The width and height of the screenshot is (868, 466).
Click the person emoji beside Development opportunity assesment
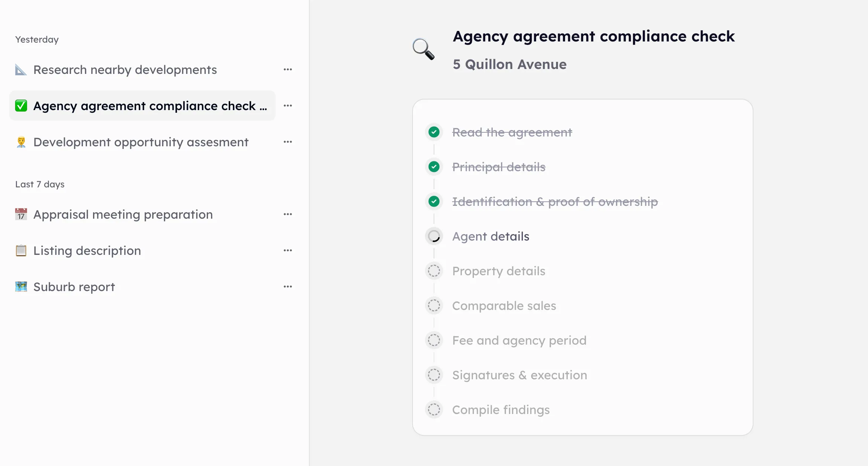21,142
